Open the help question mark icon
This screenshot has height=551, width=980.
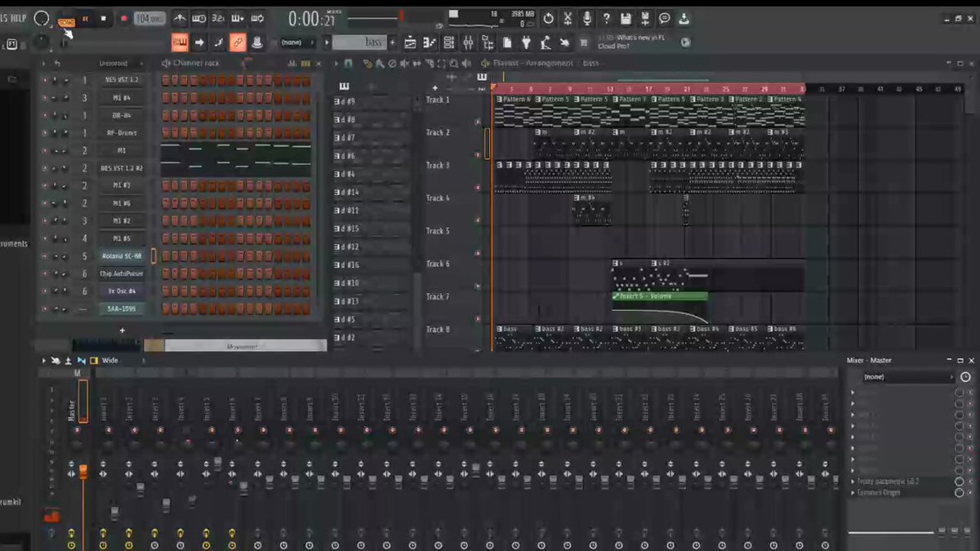(606, 18)
